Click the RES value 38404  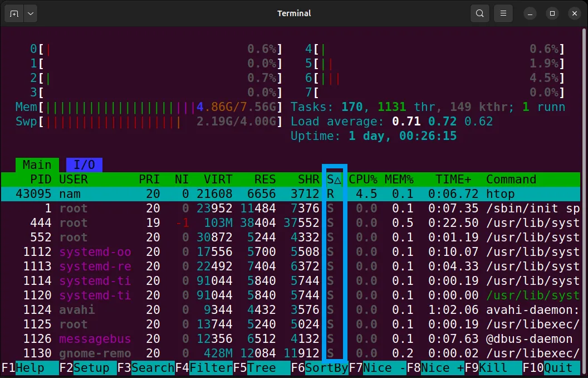click(258, 223)
